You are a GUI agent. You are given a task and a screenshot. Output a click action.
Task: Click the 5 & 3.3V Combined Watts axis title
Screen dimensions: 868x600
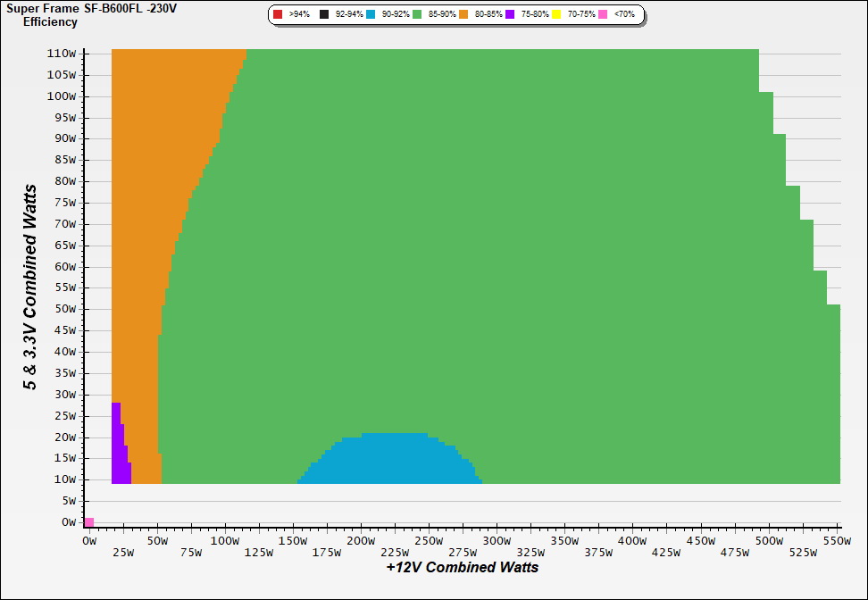point(30,287)
